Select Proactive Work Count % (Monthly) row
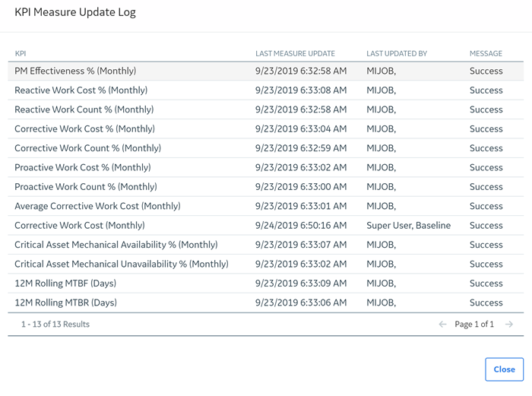 pos(266,187)
